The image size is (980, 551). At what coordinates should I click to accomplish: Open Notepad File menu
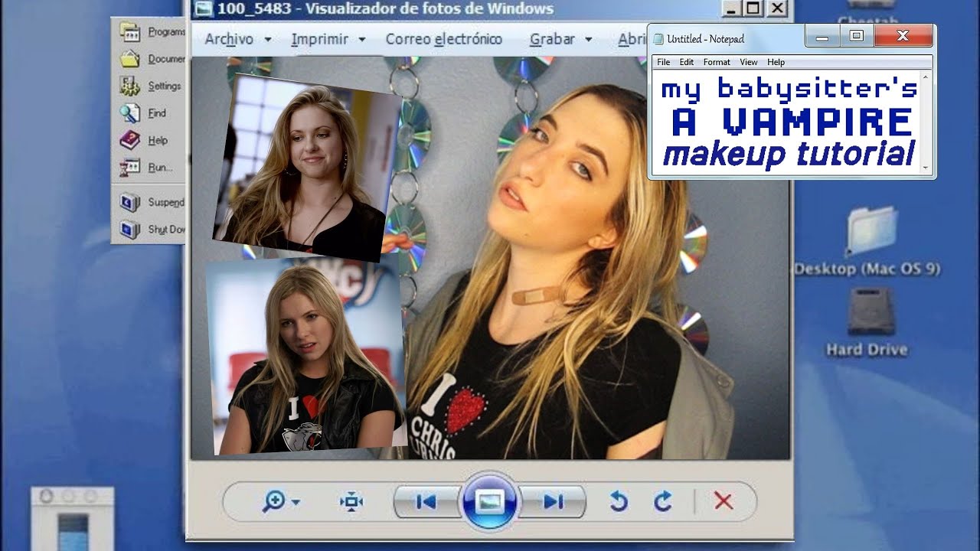point(664,62)
